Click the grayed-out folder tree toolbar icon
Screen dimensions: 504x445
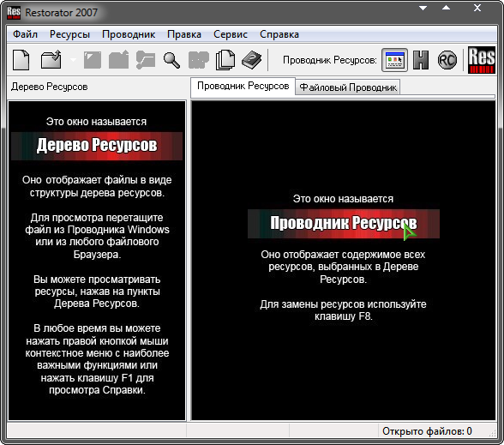146,60
